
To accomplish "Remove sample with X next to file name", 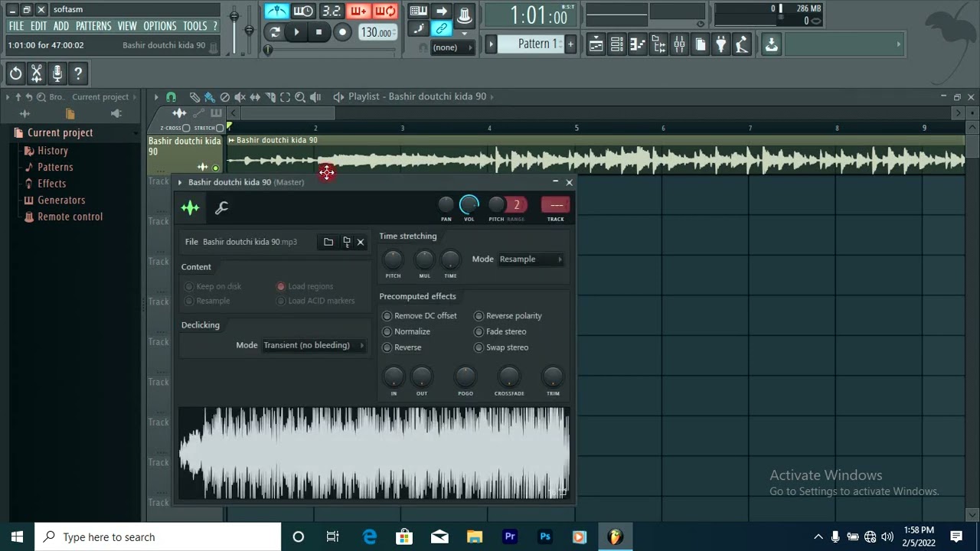I will [x=361, y=242].
